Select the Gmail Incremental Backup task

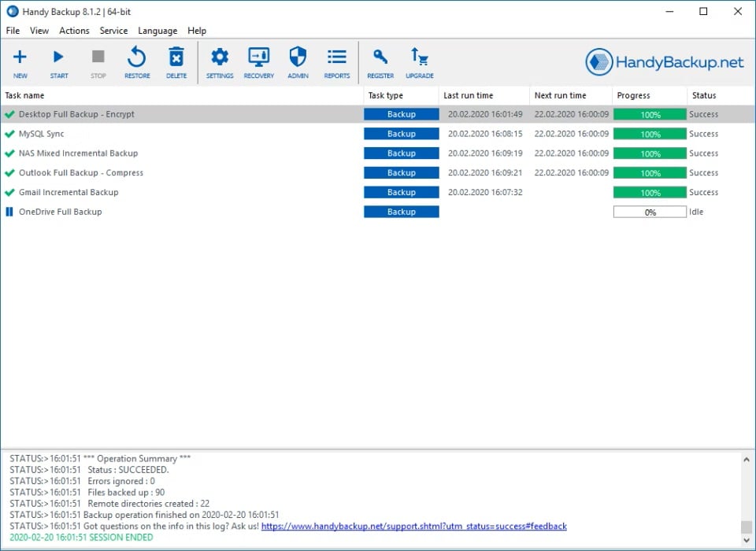click(x=69, y=192)
